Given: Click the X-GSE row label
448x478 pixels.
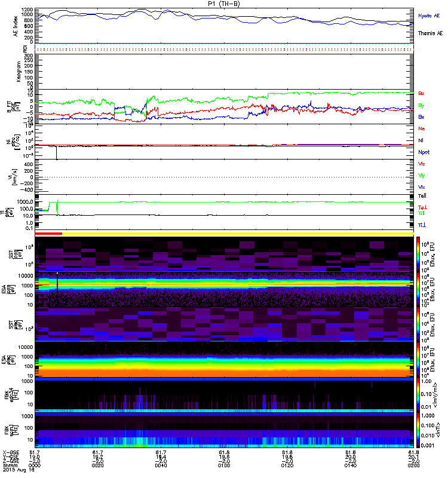Looking at the screenshot, I should (x=11, y=453).
